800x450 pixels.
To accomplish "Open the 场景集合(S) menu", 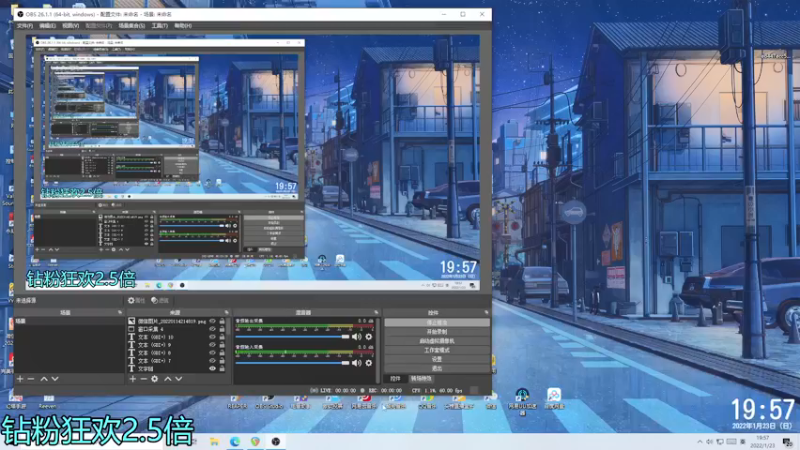I will tap(132, 26).
